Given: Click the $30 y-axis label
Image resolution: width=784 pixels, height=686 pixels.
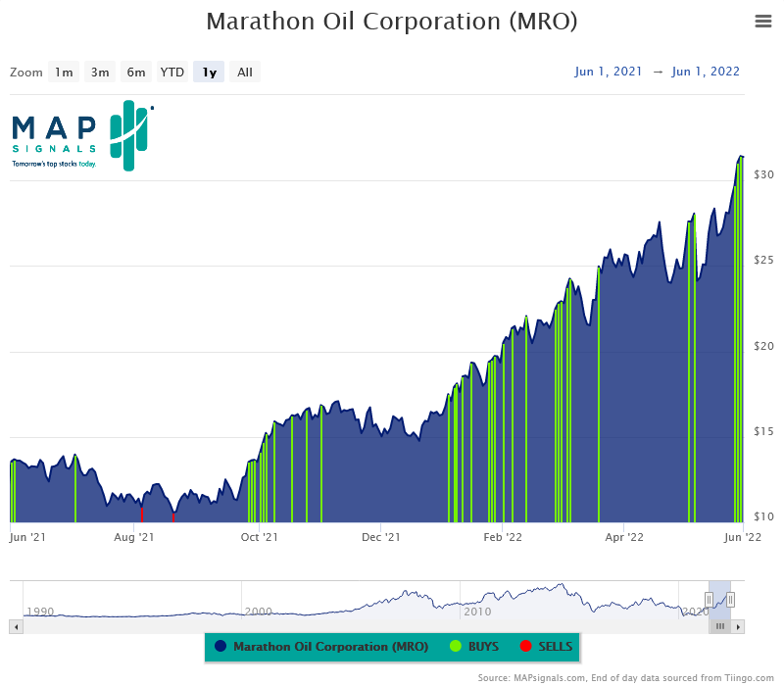Looking at the screenshot, I should [x=763, y=174].
